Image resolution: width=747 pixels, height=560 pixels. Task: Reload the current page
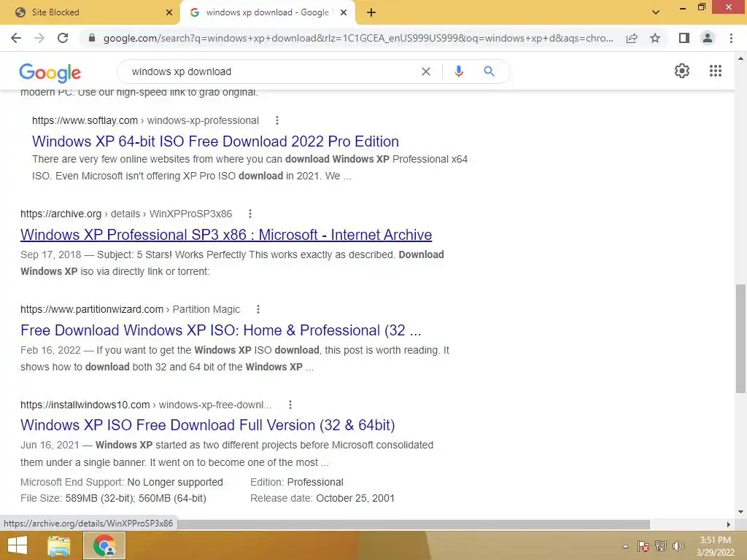[x=63, y=38]
